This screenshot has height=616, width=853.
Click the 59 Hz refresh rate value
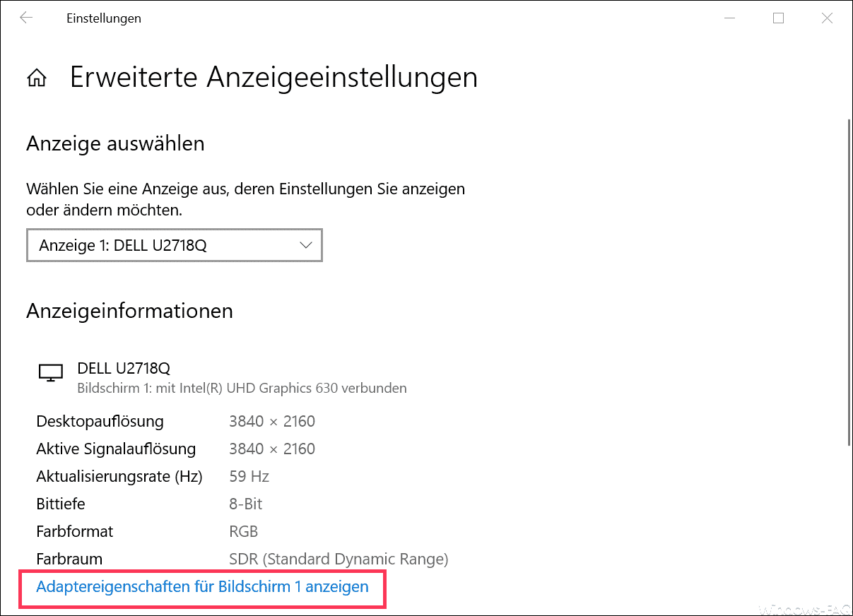click(249, 477)
